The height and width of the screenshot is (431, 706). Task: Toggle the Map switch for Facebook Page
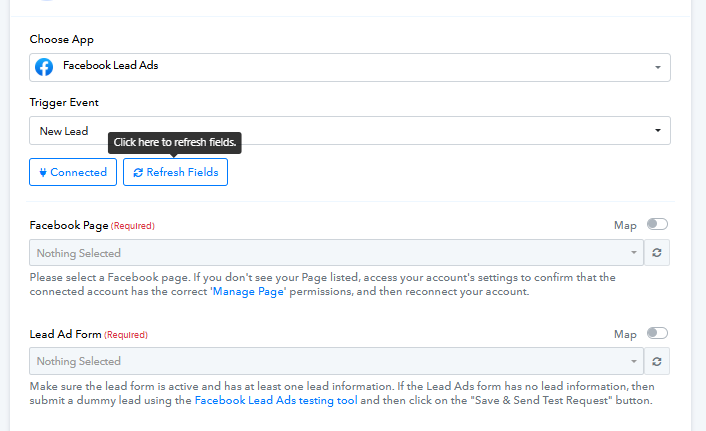[x=657, y=224]
